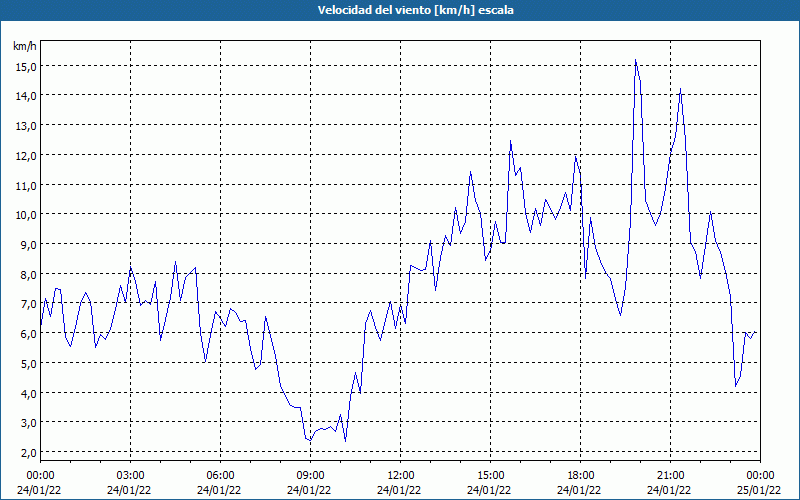Click the 15:00 time axis label
Screen dimensions: 800x500
[x=490, y=476]
